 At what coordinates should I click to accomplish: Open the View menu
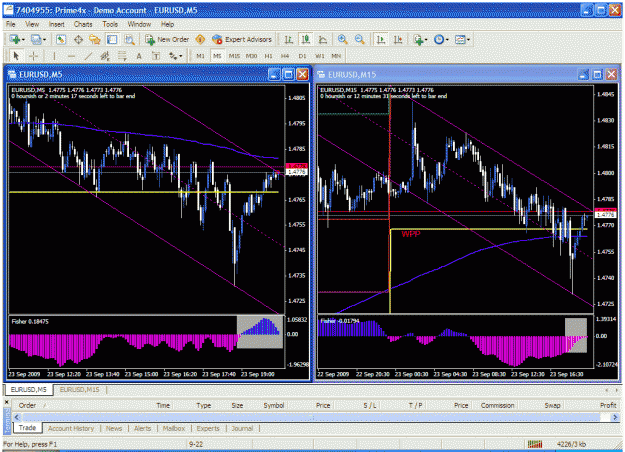click(x=32, y=24)
